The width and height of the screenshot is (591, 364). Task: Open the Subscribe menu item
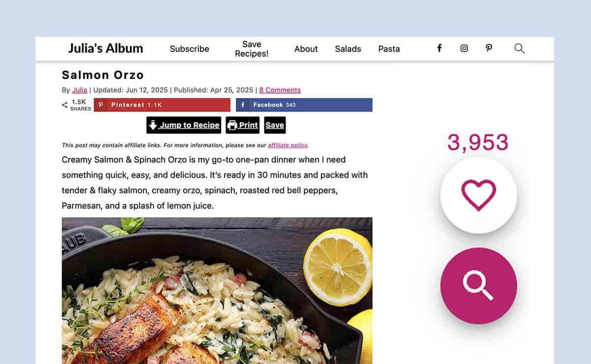[x=190, y=49]
